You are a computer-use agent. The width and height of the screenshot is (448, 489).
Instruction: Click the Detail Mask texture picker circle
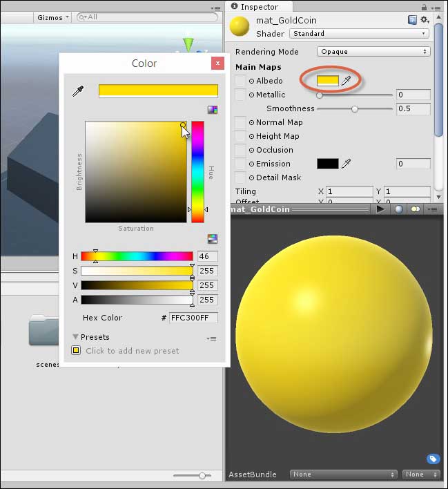pyautogui.click(x=251, y=178)
